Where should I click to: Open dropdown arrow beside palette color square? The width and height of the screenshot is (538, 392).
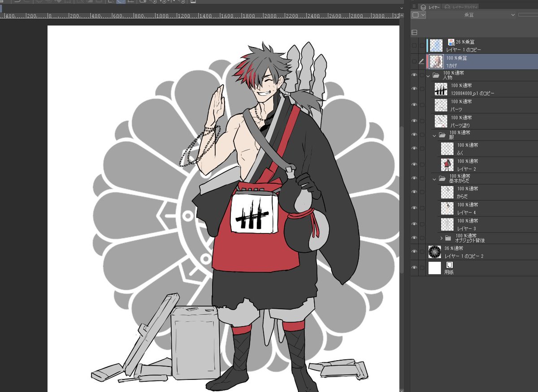[x=424, y=15]
